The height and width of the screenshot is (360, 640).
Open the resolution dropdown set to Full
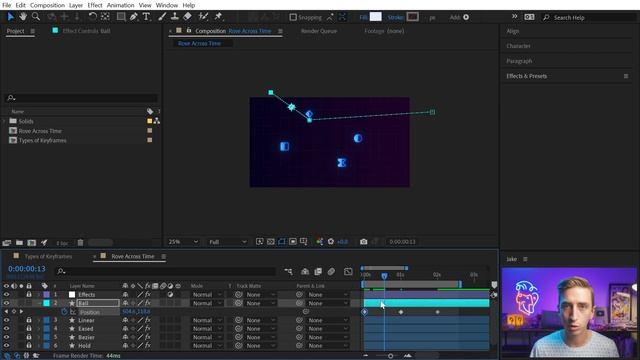(x=227, y=242)
